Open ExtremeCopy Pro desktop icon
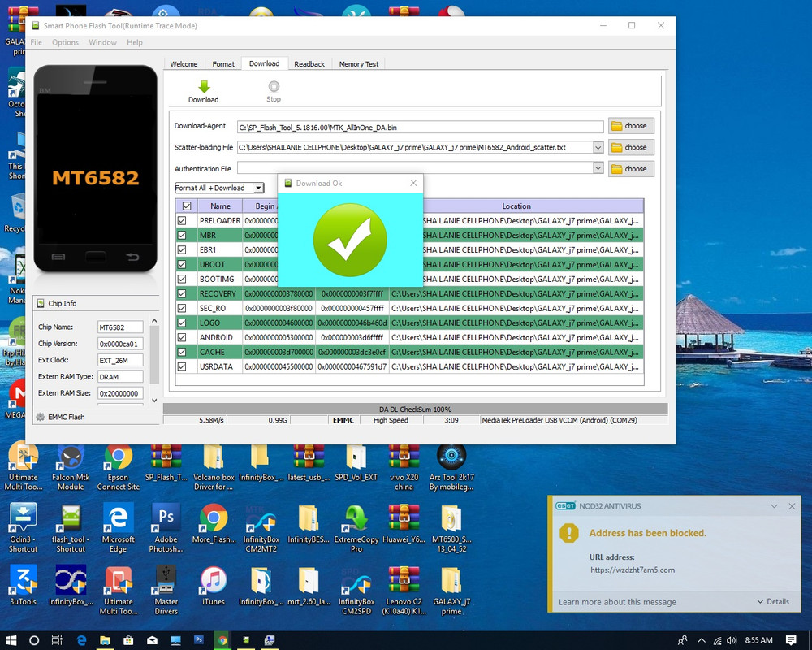Image resolution: width=812 pixels, height=650 pixels. click(x=356, y=528)
